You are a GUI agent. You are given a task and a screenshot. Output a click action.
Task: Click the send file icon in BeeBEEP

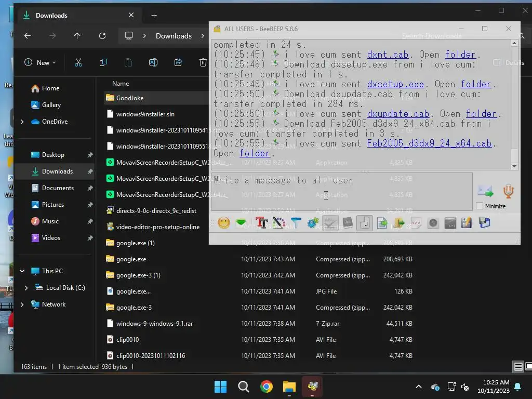(x=382, y=223)
